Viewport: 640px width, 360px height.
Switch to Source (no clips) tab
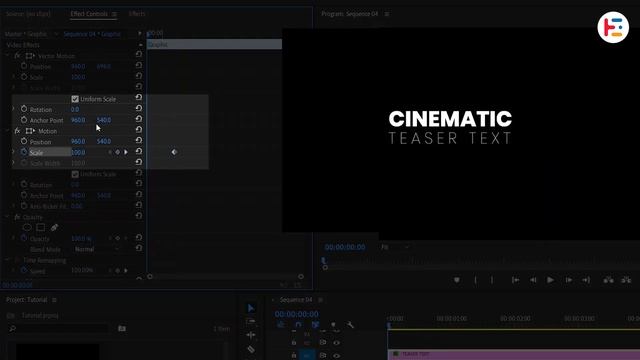pyautogui.click(x=28, y=14)
